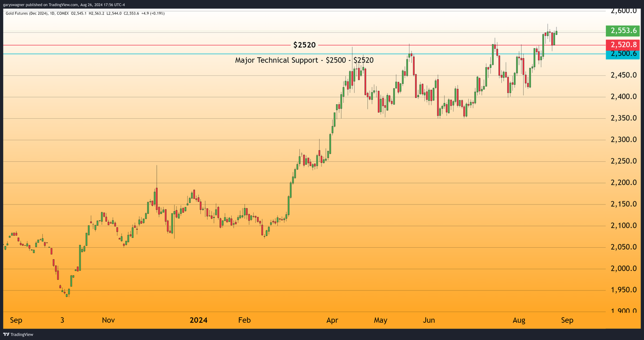The image size is (644, 340).
Task: Click the cyan 2,500.6 support label
Action: (x=623, y=54)
